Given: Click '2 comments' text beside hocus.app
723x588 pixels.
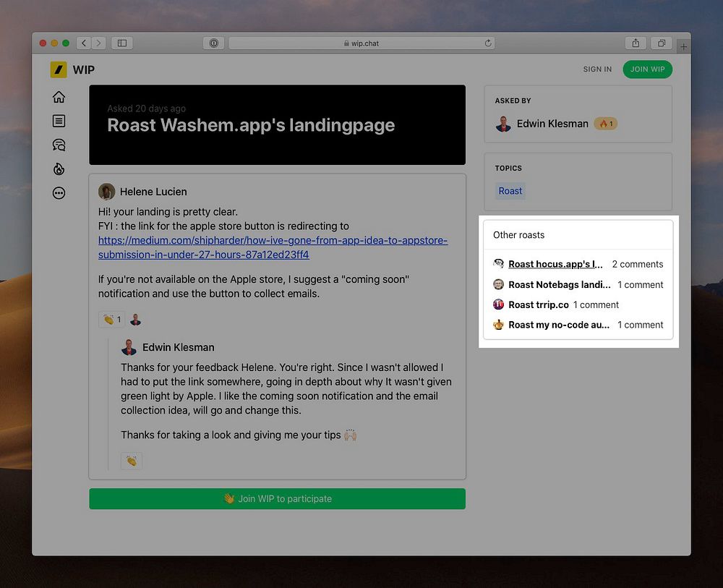Looking at the screenshot, I should point(638,264).
